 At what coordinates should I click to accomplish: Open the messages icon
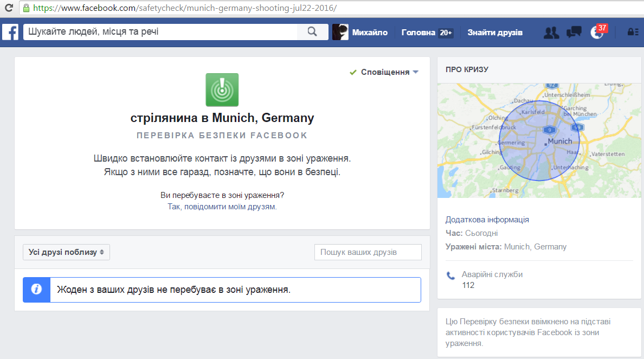pyautogui.click(x=574, y=33)
